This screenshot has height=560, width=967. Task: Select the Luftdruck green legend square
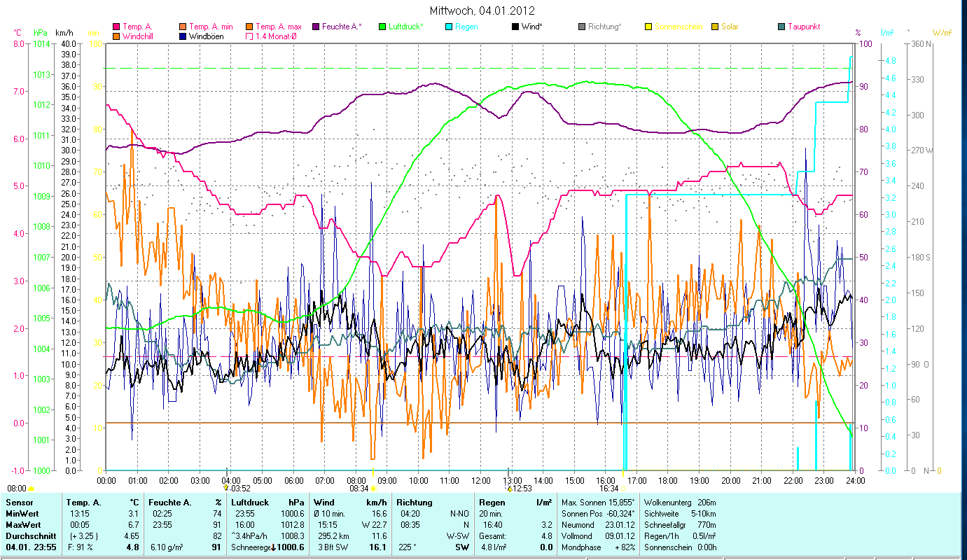point(382,27)
